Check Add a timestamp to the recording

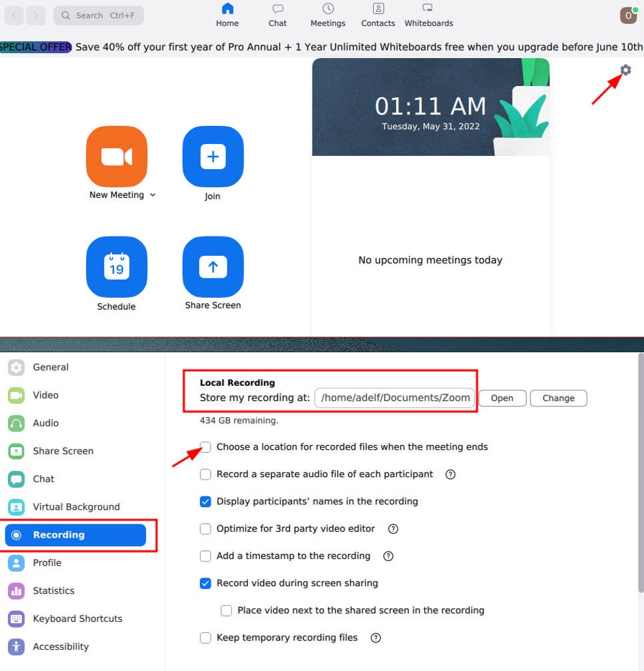point(205,556)
